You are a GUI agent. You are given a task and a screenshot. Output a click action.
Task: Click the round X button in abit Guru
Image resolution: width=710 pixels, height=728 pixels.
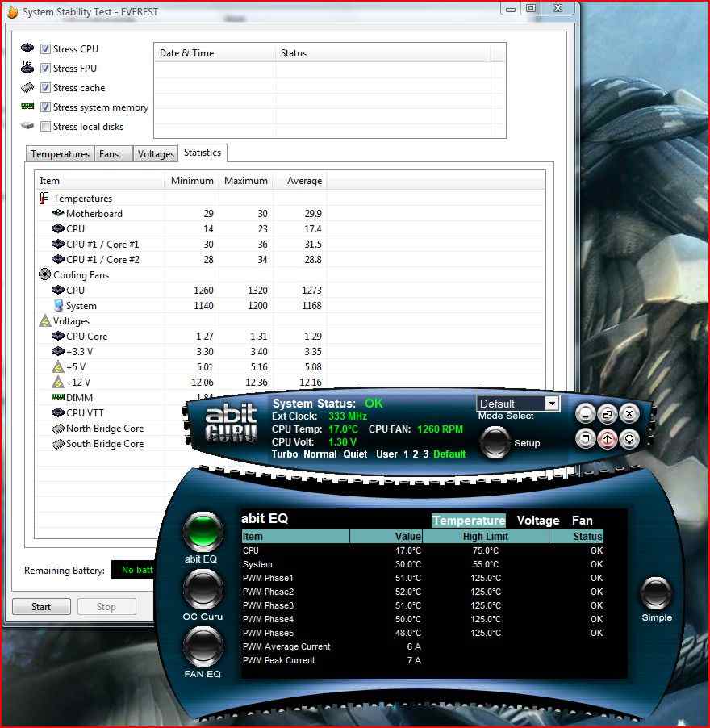629,414
